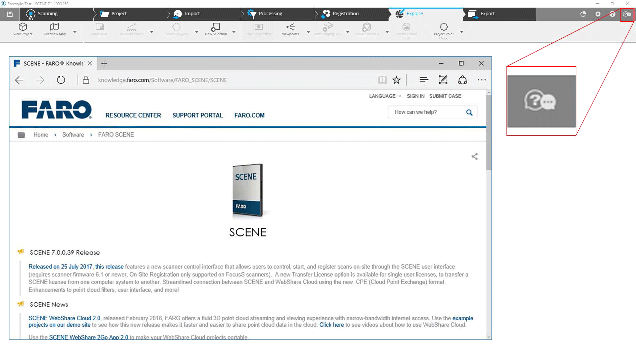This screenshot has height=364, width=636.
Task: Click the New Selection tool
Action: pos(216,29)
